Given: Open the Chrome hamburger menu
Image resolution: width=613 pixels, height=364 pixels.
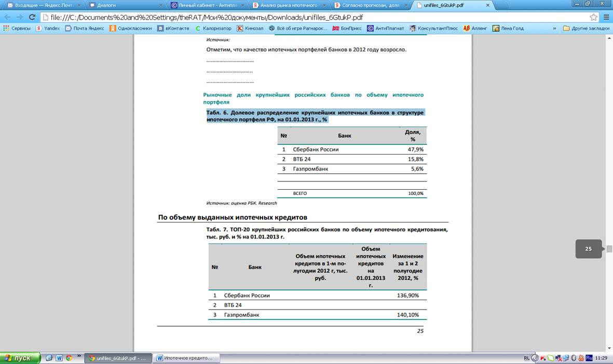Looking at the screenshot, I should pos(606,17).
